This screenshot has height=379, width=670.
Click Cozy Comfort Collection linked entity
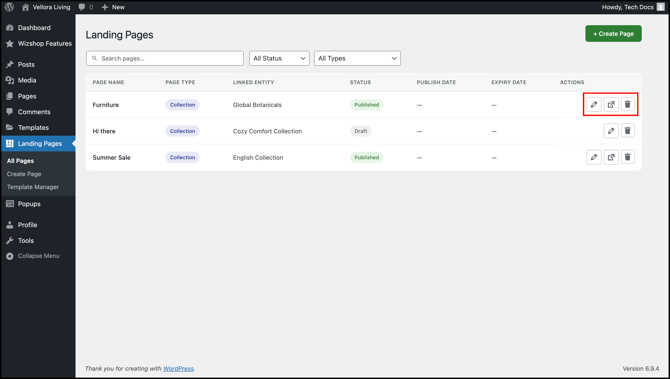[267, 131]
